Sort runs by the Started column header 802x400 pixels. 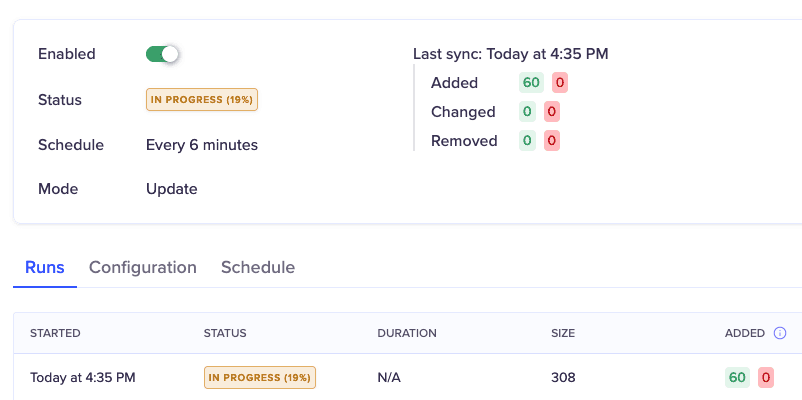[x=55, y=333]
